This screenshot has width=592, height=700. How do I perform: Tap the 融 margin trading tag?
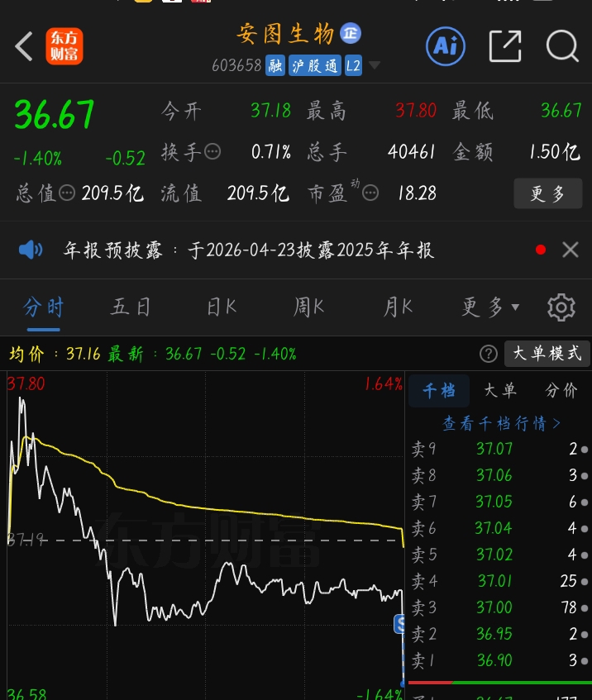(x=275, y=65)
